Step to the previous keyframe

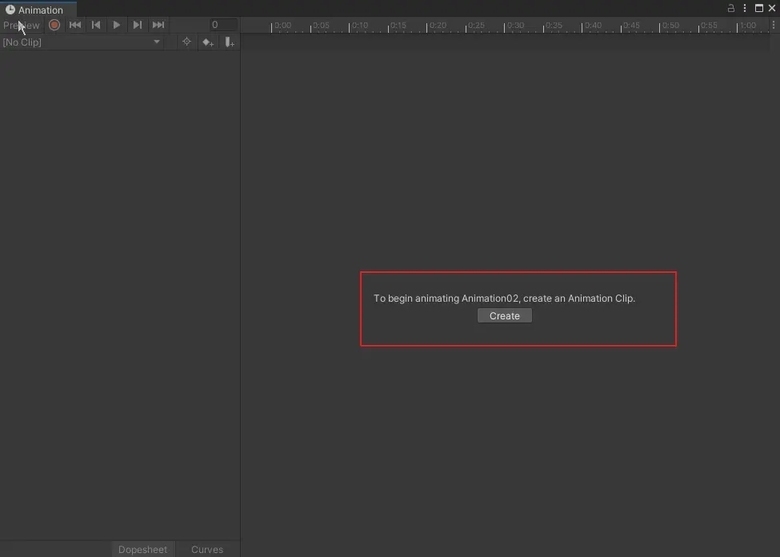coord(96,25)
